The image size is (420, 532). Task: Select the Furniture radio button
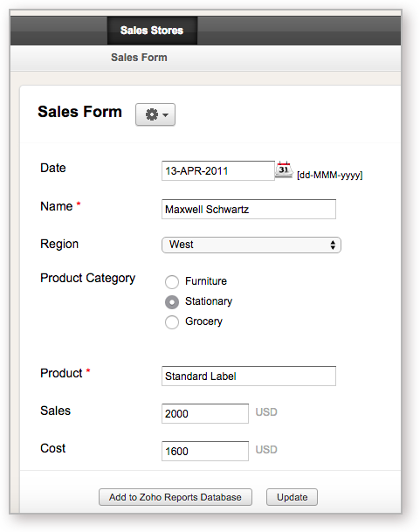(x=172, y=282)
